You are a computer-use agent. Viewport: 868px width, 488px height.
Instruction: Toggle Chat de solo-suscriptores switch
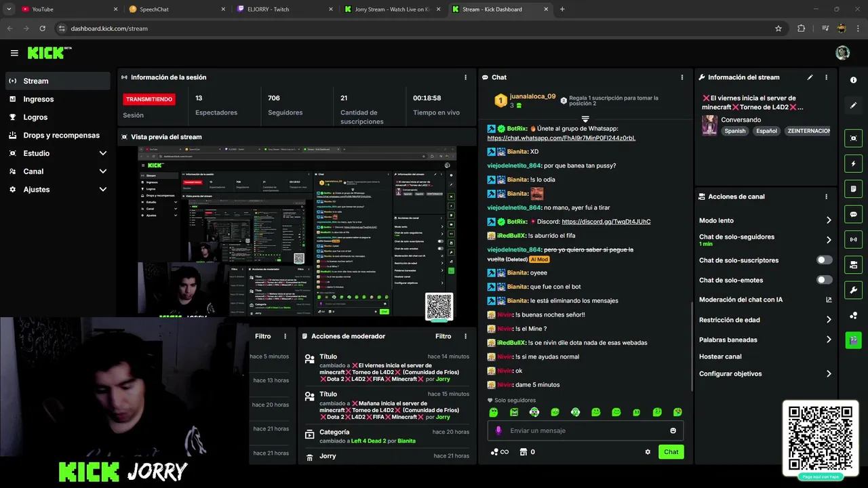tap(825, 260)
